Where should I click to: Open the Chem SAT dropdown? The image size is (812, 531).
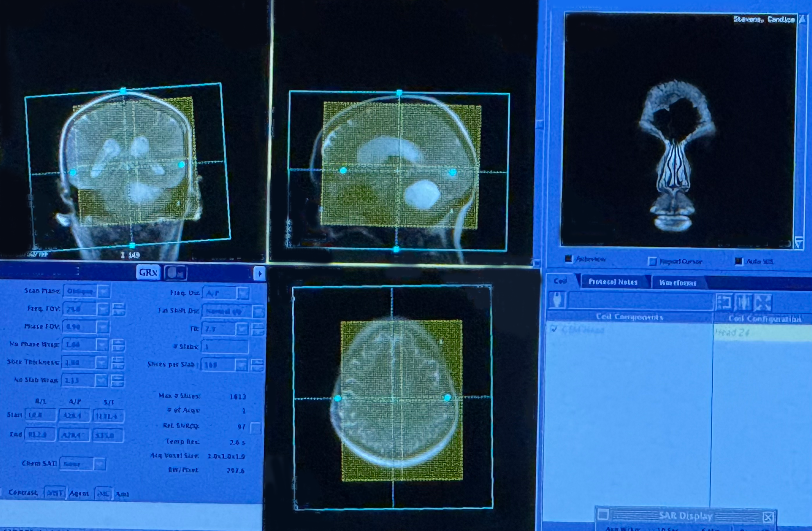tap(99, 464)
